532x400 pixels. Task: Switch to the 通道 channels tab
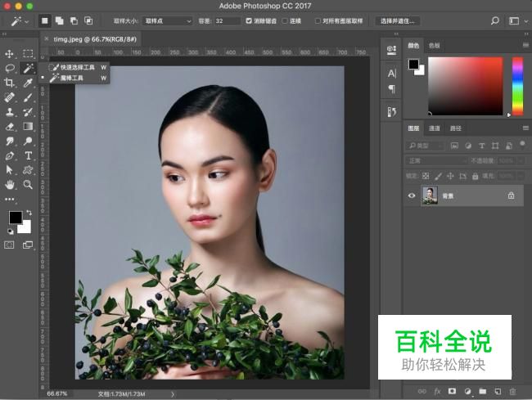click(x=435, y=128)
